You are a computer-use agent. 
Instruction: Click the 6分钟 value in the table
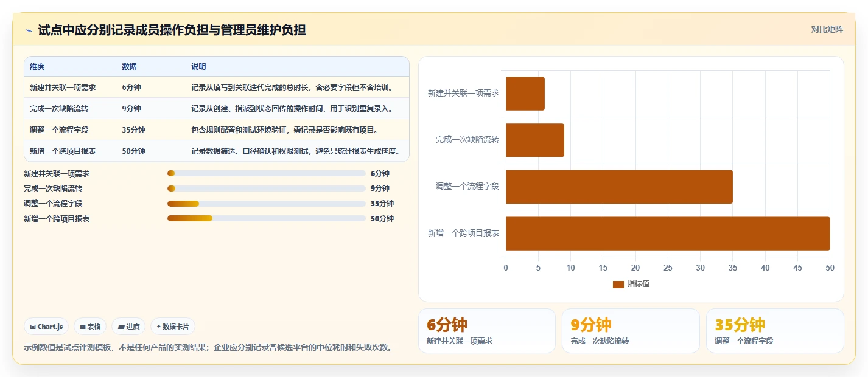click(x=131, y=88)
